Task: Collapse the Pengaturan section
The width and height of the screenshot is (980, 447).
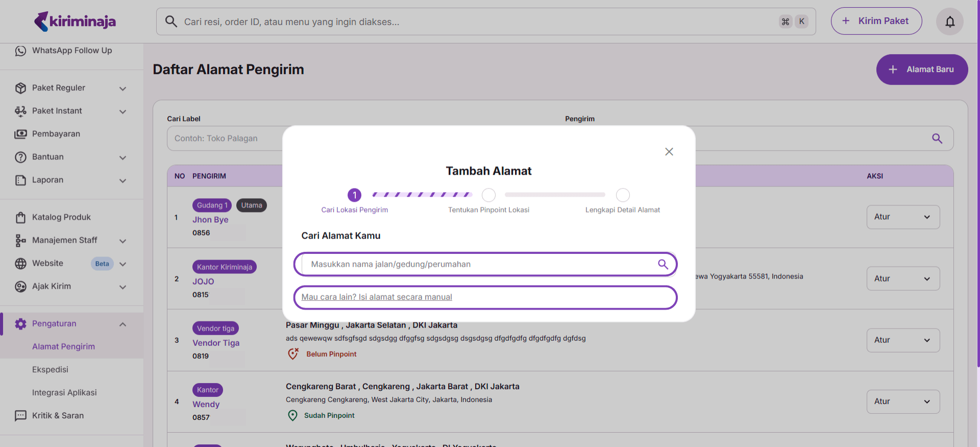Action: [x=122, y=324]
